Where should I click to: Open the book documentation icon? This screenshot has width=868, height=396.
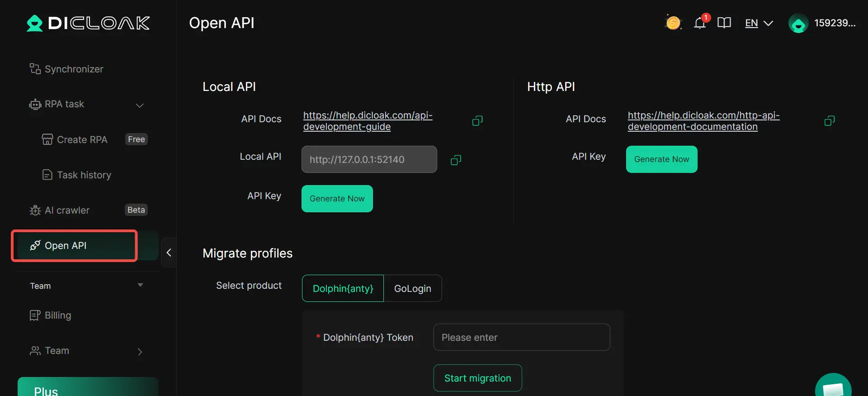724,23
